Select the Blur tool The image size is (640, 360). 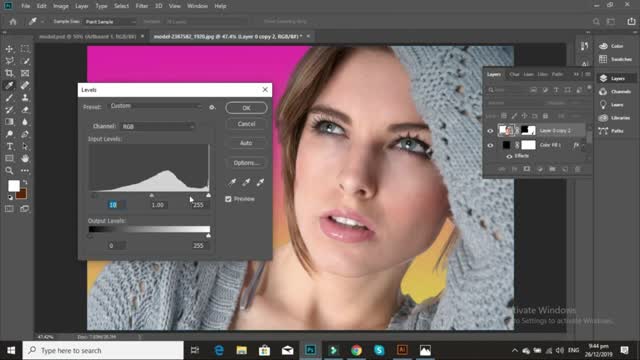[25, 122]
